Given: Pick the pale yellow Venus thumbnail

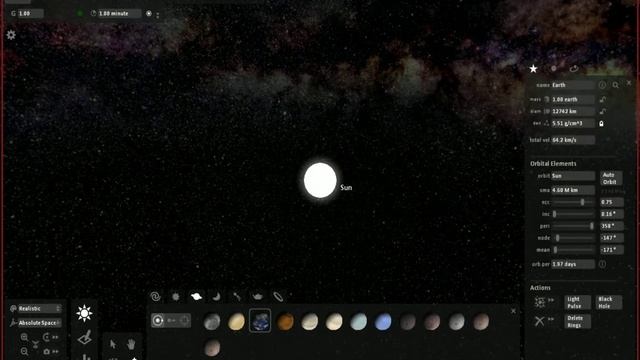Looking at the screenshot, I should tap(236, 322).
